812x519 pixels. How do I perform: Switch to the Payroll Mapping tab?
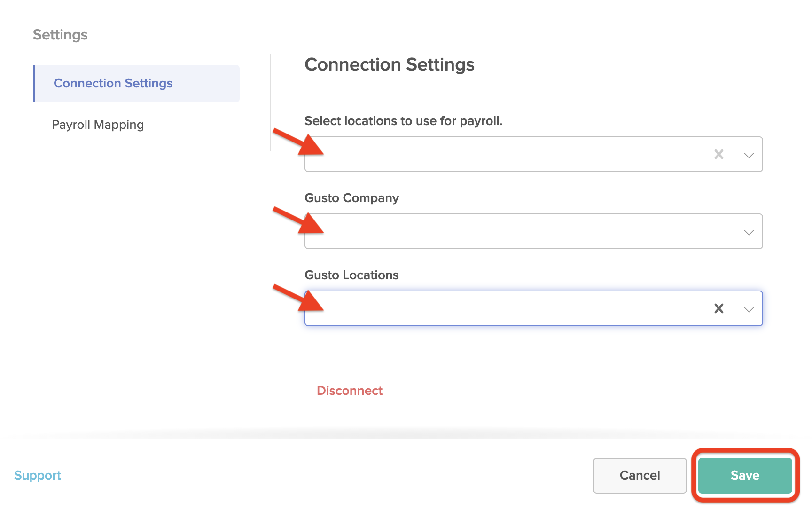[x=98, y=125]
